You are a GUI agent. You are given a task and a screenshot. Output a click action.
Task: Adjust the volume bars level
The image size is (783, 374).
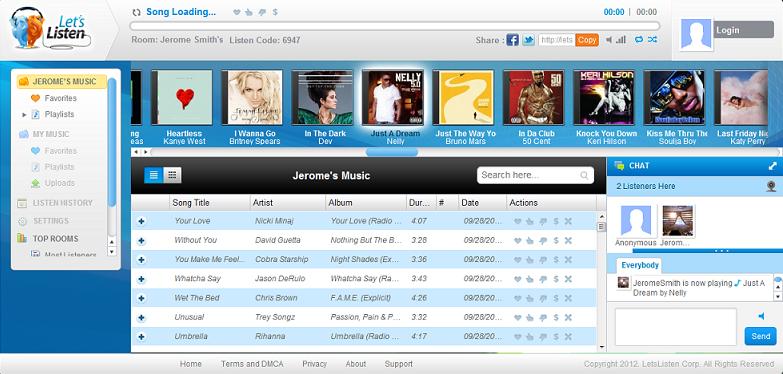(x=621, y=40)
